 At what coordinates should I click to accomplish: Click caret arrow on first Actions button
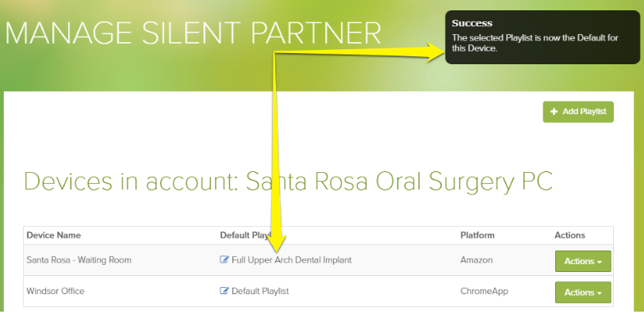(x=600, y=262)
